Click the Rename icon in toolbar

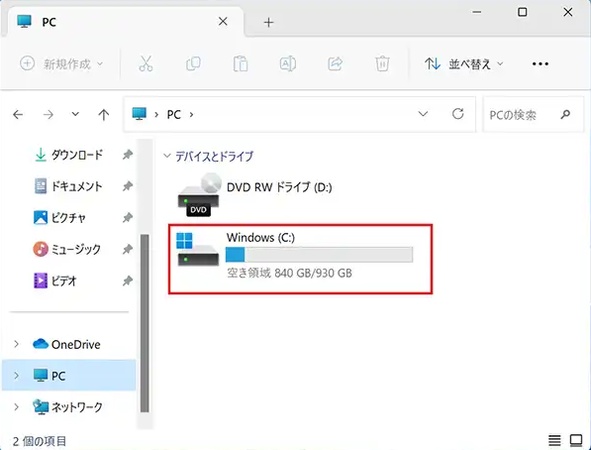[288, 64]
